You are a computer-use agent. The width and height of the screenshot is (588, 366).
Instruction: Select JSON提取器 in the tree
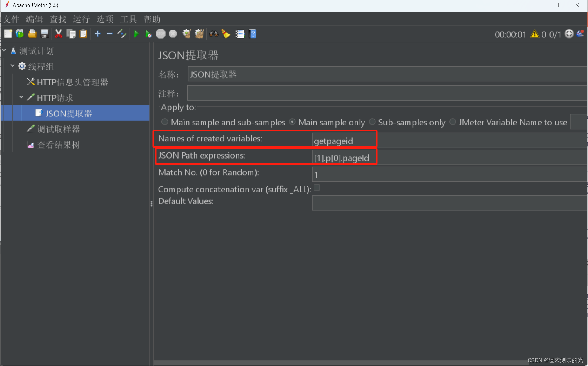69,113
